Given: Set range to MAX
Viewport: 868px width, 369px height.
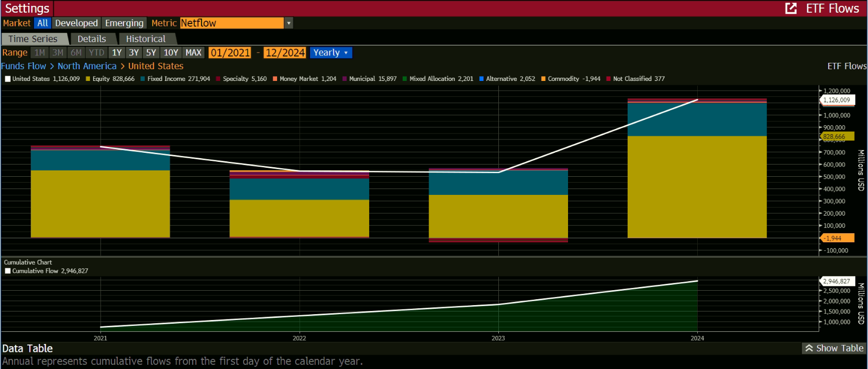Looking at the screenshot, I should click(194, 53).
